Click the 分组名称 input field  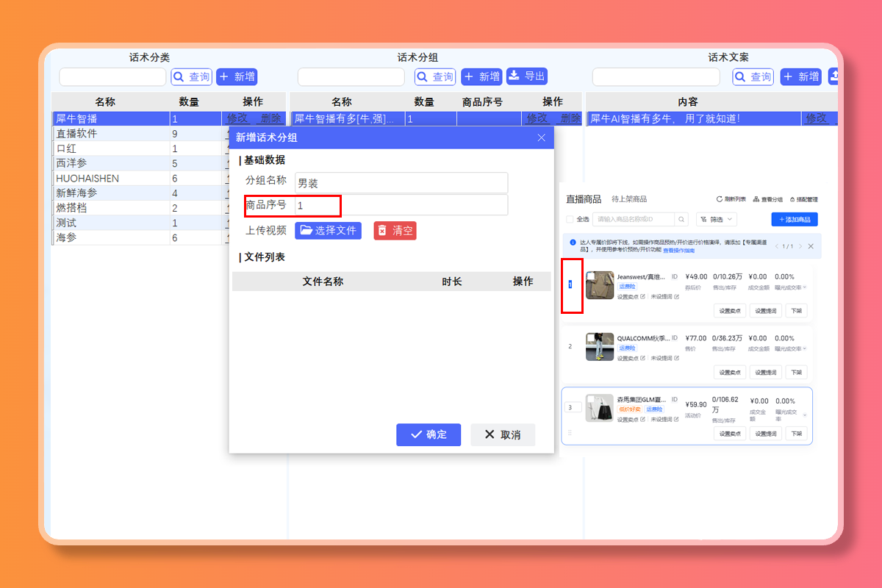401,183
